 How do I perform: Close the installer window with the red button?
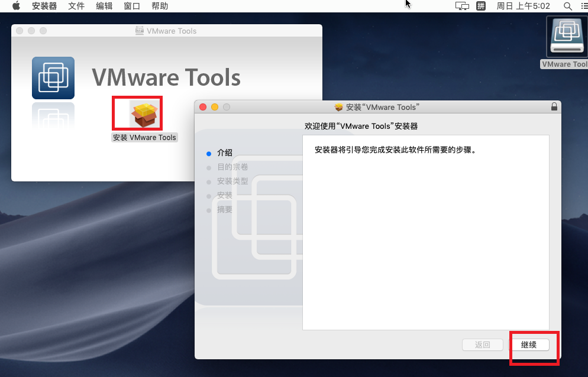point(203,107)
